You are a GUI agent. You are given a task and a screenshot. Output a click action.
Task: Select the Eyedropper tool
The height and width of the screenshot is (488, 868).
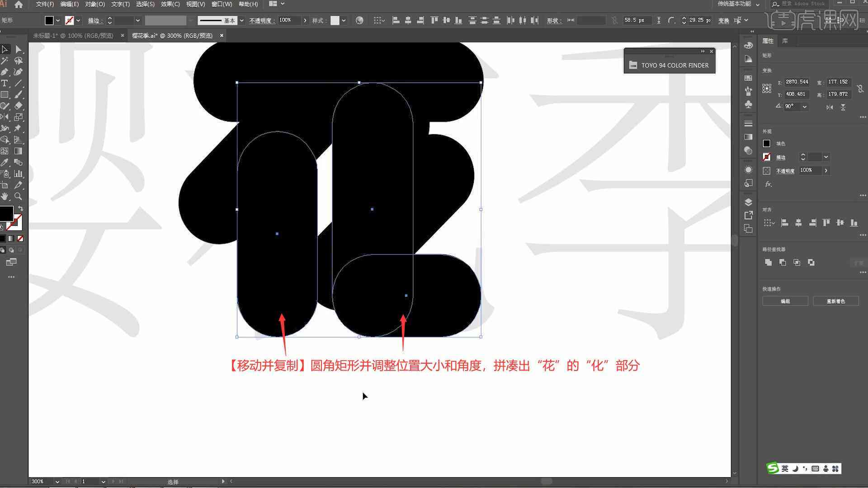[5, 162]
